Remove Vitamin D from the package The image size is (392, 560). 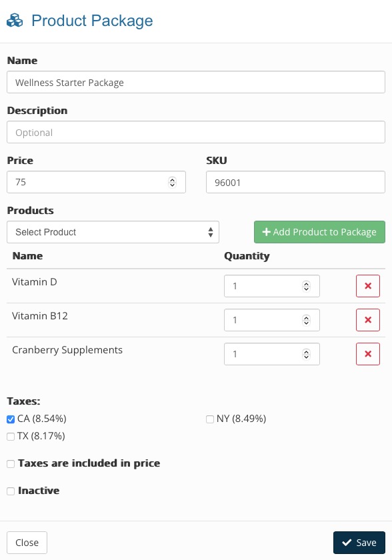[x=368, y=286]
